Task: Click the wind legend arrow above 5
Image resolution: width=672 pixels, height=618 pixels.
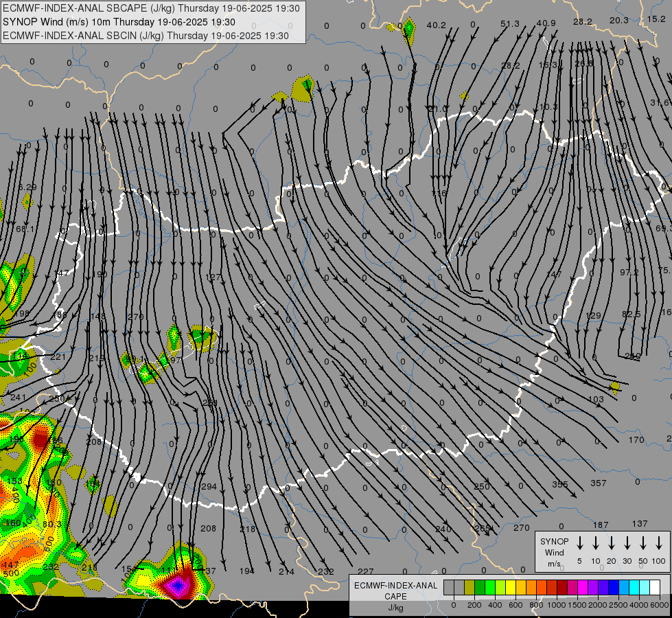Action: coord(579,543)
